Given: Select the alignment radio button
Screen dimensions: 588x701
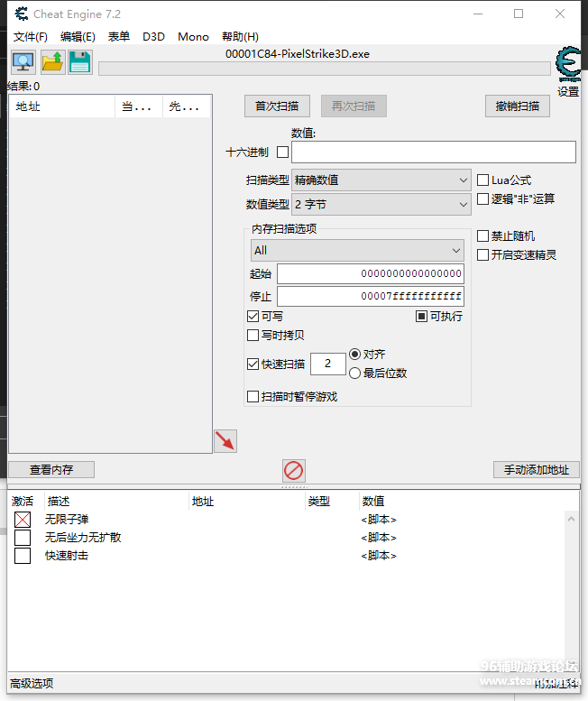Looking at the screenshot, I should point(354,354).
